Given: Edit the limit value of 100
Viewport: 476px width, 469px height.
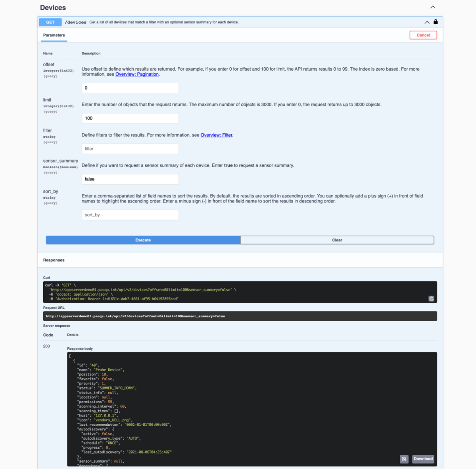Looking at the screenshot, I should pos(130,118).
